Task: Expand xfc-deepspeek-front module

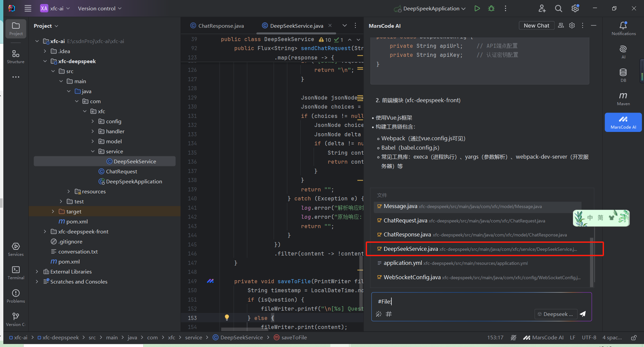Action: point(45,231)
